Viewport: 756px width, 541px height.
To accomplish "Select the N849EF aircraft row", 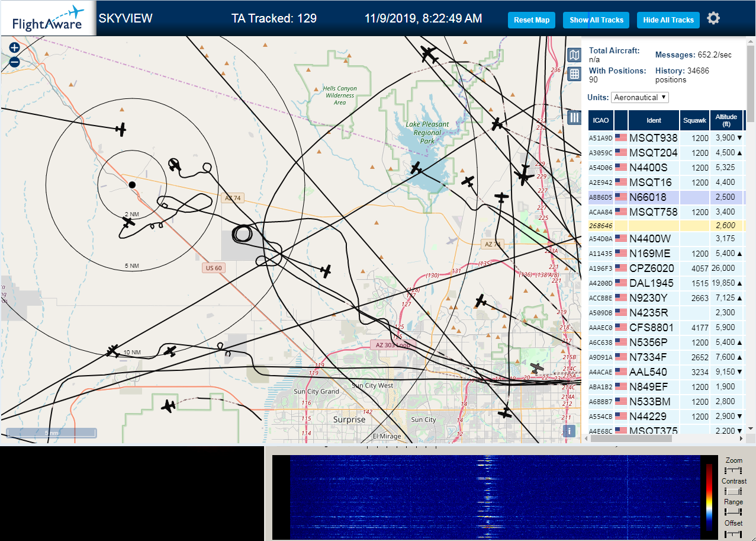I will click(x=666, y=387).
